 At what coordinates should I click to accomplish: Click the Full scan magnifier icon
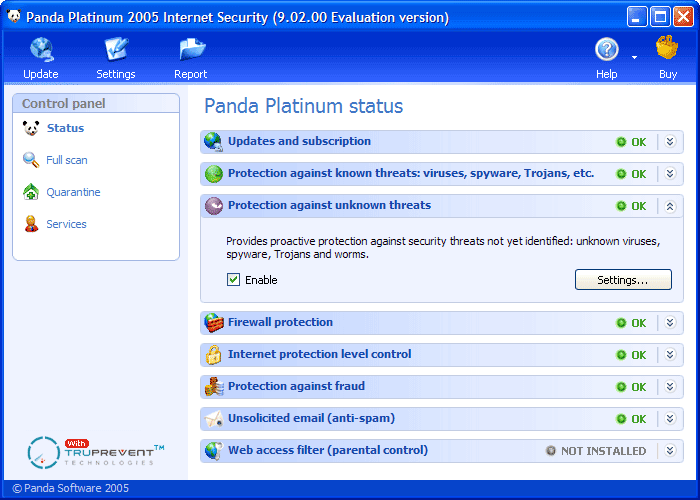point(31,160)
